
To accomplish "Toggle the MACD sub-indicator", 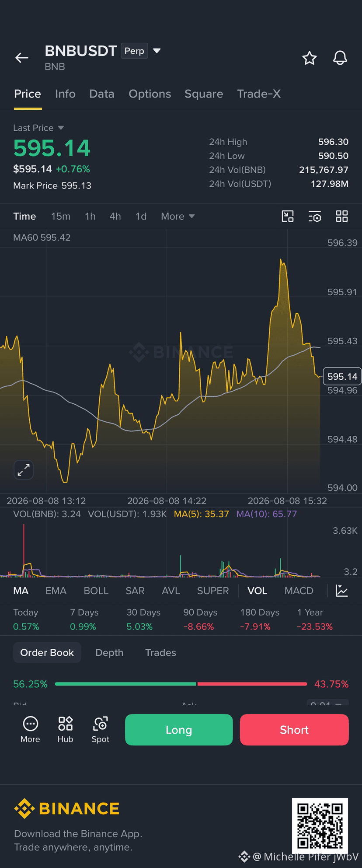I will click(x=299, y=591).
